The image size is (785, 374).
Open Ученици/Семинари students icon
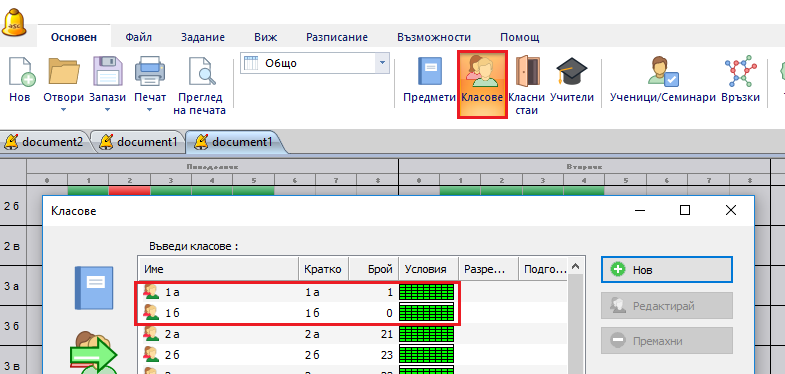coord(663,71)
